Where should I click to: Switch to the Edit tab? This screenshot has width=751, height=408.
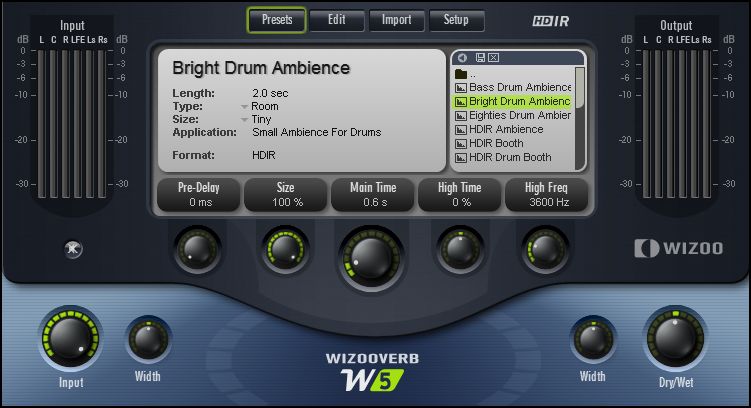pyautogui.click(x=337, y=20)
